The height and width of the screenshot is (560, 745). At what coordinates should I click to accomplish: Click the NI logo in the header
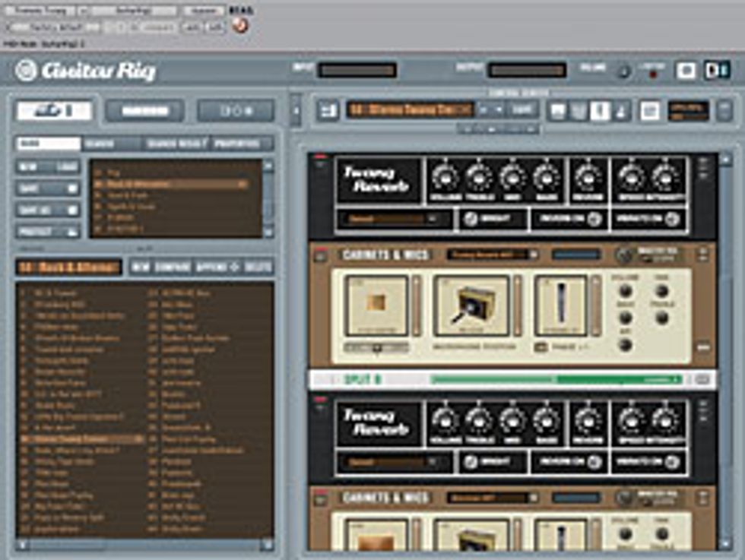click(717, 71)
